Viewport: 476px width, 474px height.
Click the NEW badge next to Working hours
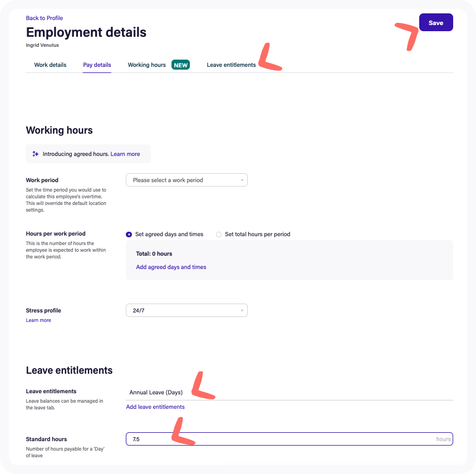[180, 65]
